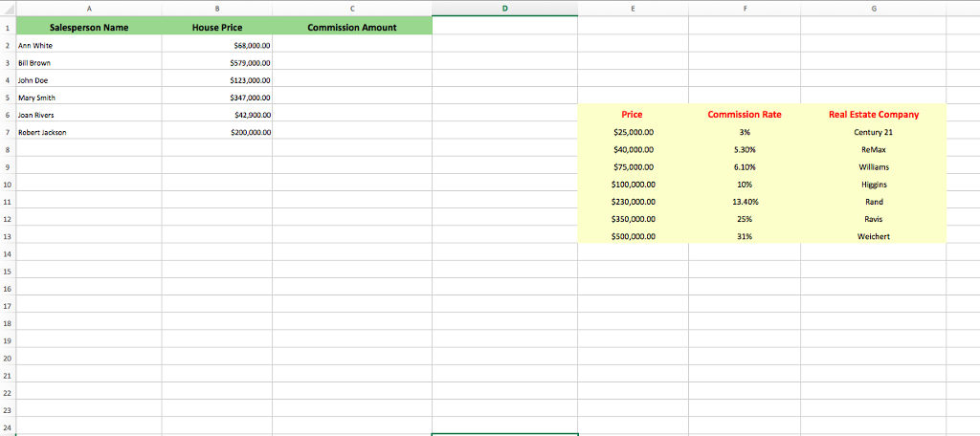
Task: Click the John Doe cell
Action: pyautogui.click(x=89, y=80)
